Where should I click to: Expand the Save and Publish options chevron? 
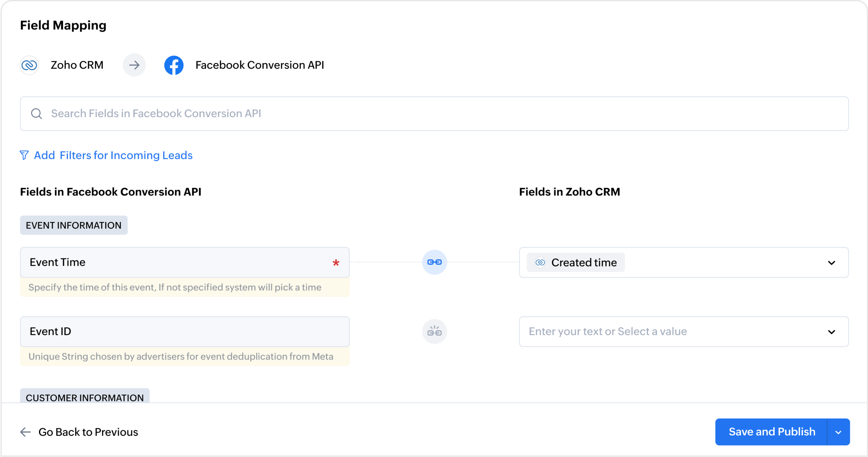click(x=838, y=432)
